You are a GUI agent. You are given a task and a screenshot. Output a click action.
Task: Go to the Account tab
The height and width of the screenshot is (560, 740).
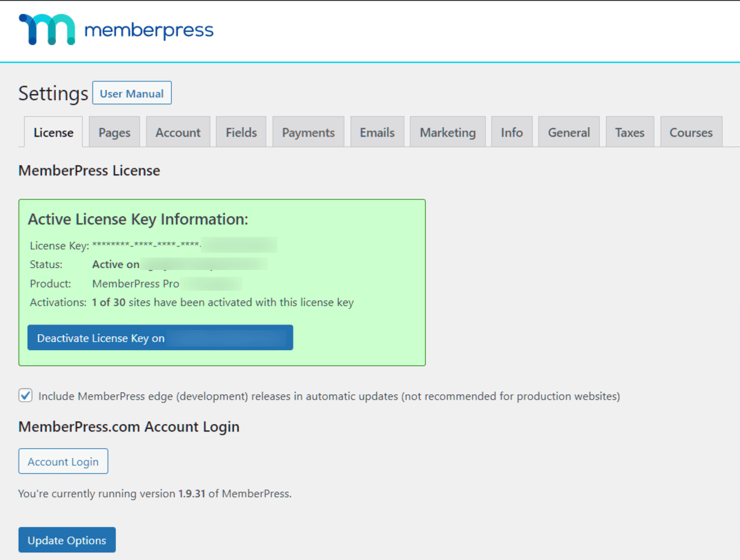pyautogui.click(x=178, y=131)
